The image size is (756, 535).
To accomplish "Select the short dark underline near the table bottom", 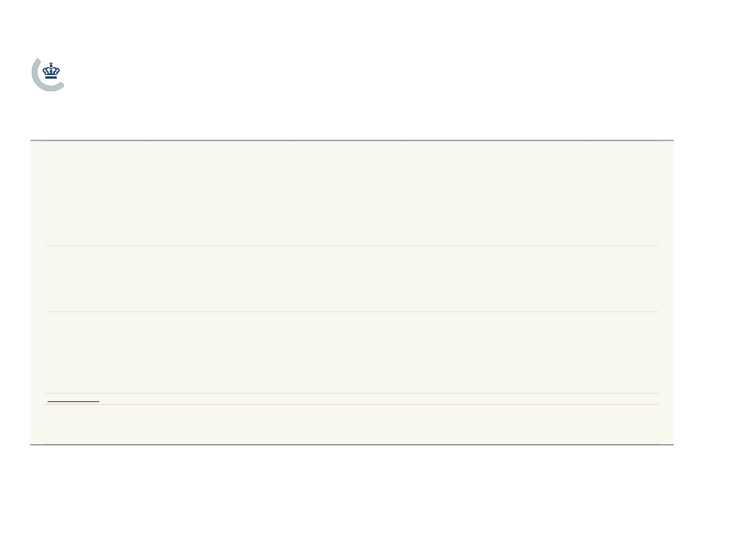I will [73, 401].
